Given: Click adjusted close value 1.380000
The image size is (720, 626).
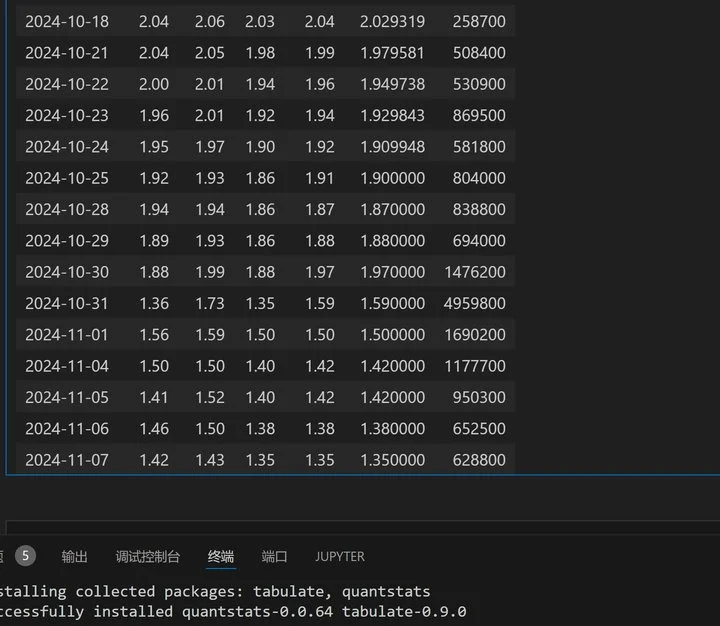Looking at the screenshot, I should tap(393, 429).
